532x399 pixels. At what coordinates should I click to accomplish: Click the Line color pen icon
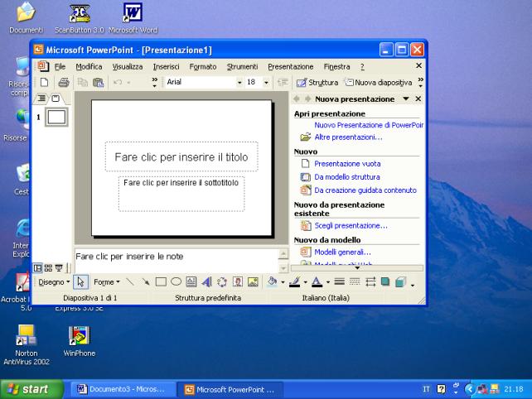tap(294, 281)
